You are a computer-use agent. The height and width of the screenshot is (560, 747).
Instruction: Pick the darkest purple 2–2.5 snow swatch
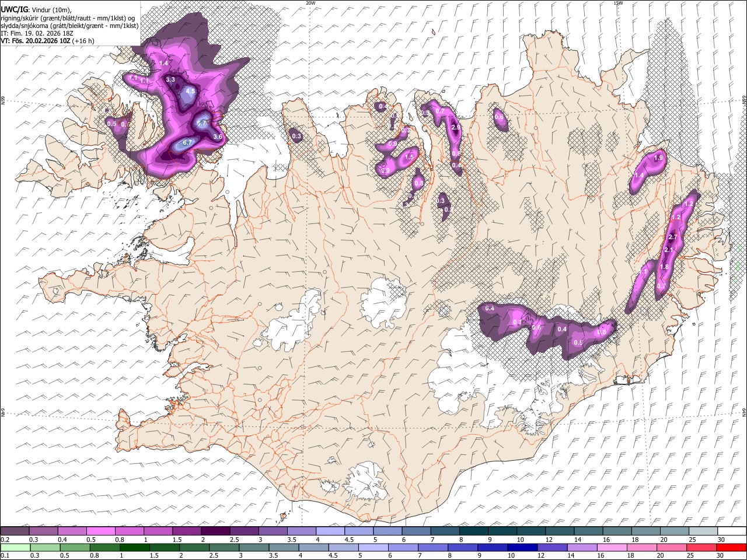click(215, 531)
